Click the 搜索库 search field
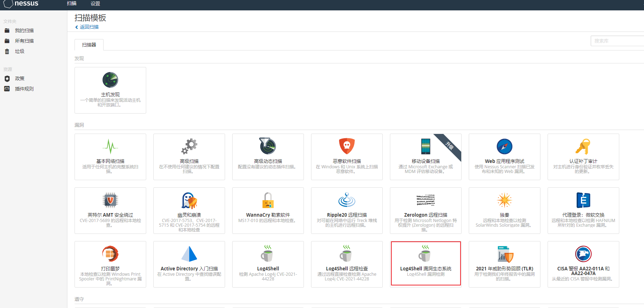The height and width of the screenshot is (308, 644). [616, 41]
